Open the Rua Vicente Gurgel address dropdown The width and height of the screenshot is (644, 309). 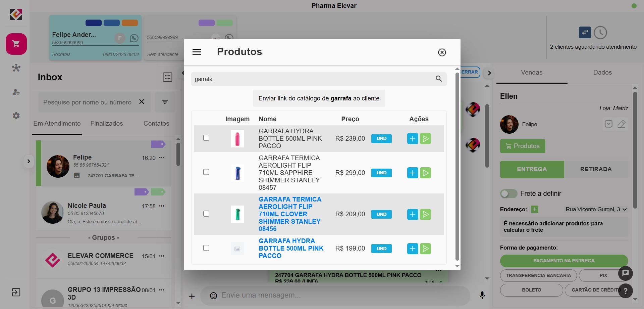coord(596,209)
